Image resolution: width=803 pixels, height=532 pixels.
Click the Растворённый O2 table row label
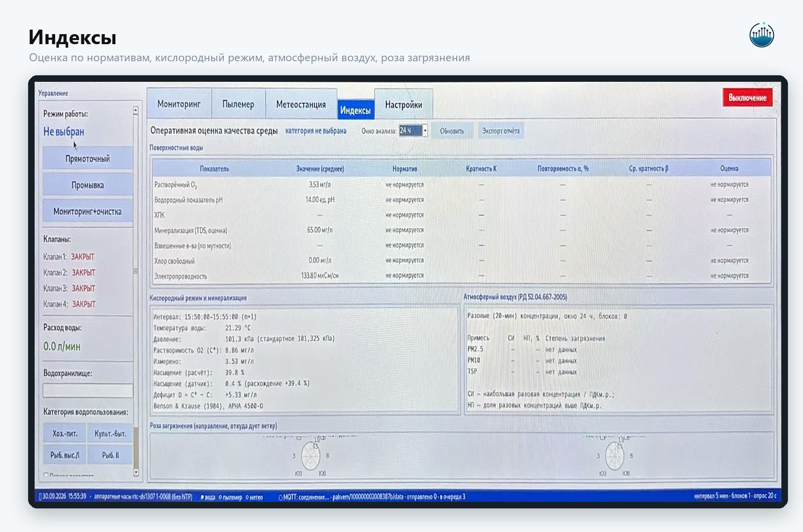click(x=176, y=185)
